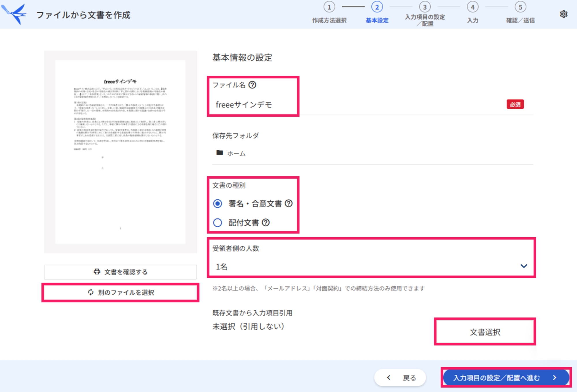The width and height of the screenshot is (577, 392).
Task: Click the ファイルから文書を作成 title
Action: pos(83,15)
